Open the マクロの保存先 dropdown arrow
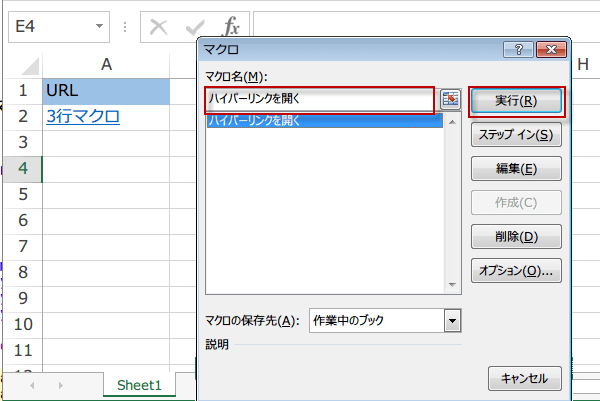The height and width of the screenshot is (401, 600). coord(452,321)
